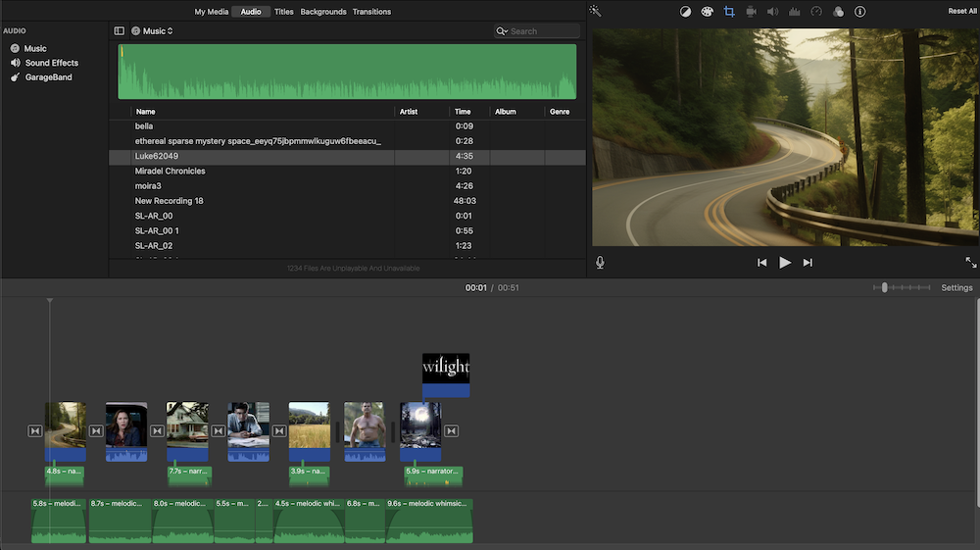This screenshot has height=550, width=980.
Task: Click transition between woman and house clips
Action: point(157,430)
